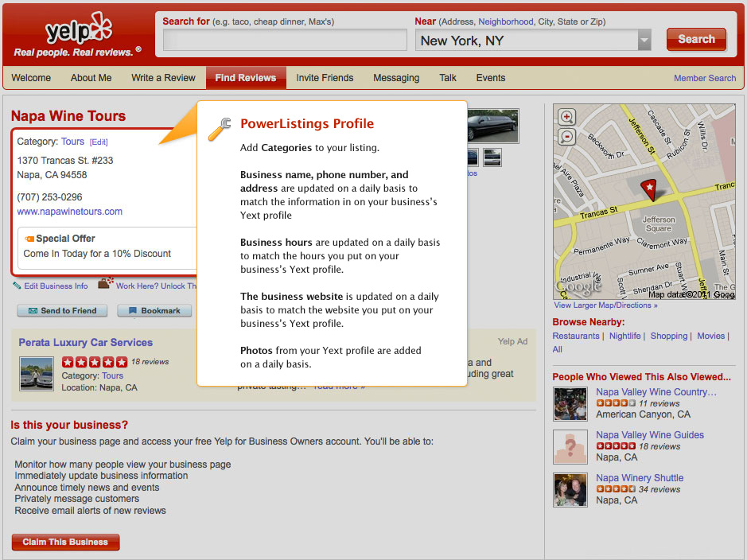Click the Napa Wine Tours business title
This screenshot has width=747, height=560.
coord(68,115)
